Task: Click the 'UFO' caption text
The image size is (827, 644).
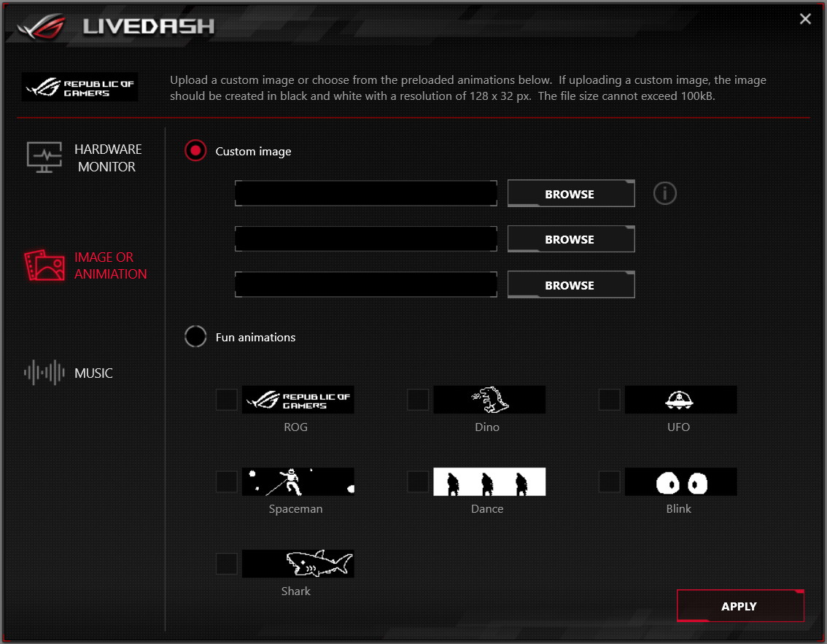Action: 678,427
